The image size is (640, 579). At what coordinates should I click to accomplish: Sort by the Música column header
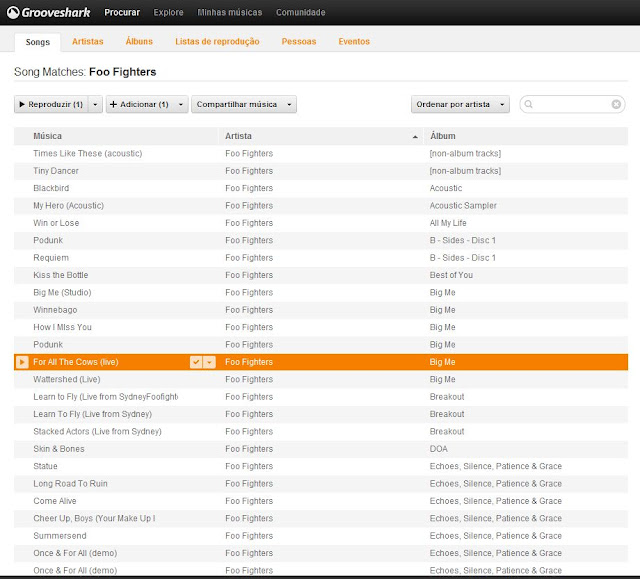[47, 136]
